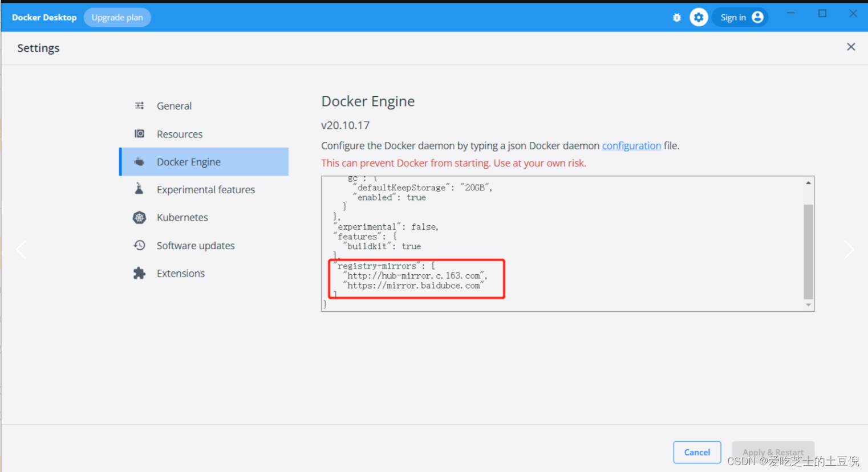The height and width of the screenshot is (472, 868).
Task: Click the Docker Engine whale icon
Action: click(139, 162)
